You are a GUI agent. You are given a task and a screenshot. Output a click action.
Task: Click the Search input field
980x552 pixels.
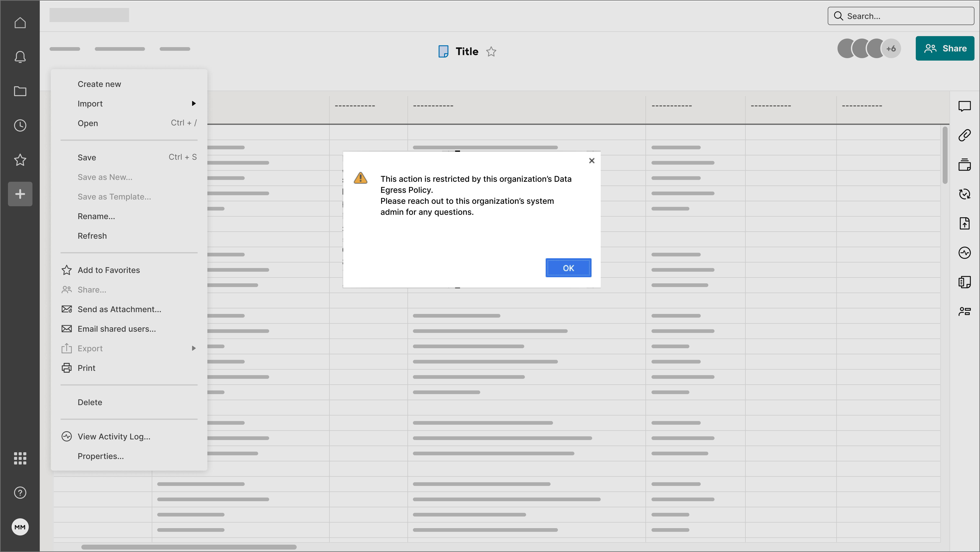(x=905, y=16)
